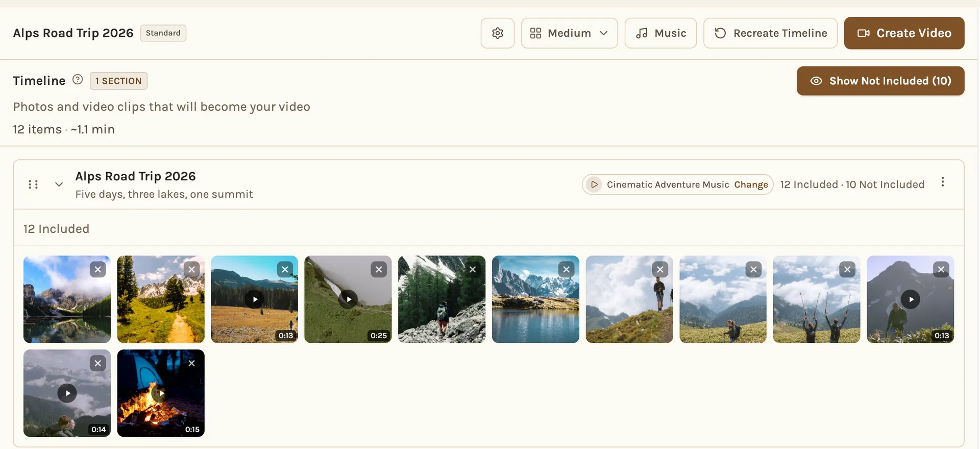Open the Music button
The height and width of the screenshot is (449, 980).
point(660,33)
